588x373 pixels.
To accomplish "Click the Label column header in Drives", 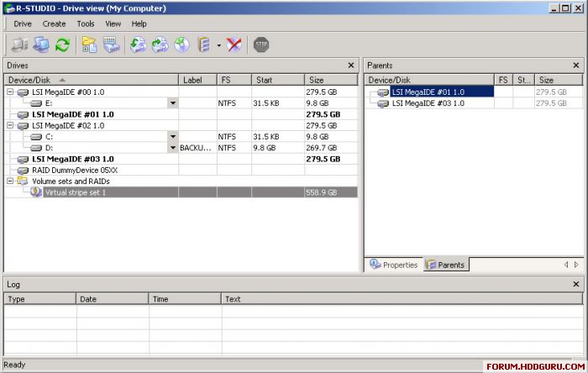I will [x=197, y=80].
